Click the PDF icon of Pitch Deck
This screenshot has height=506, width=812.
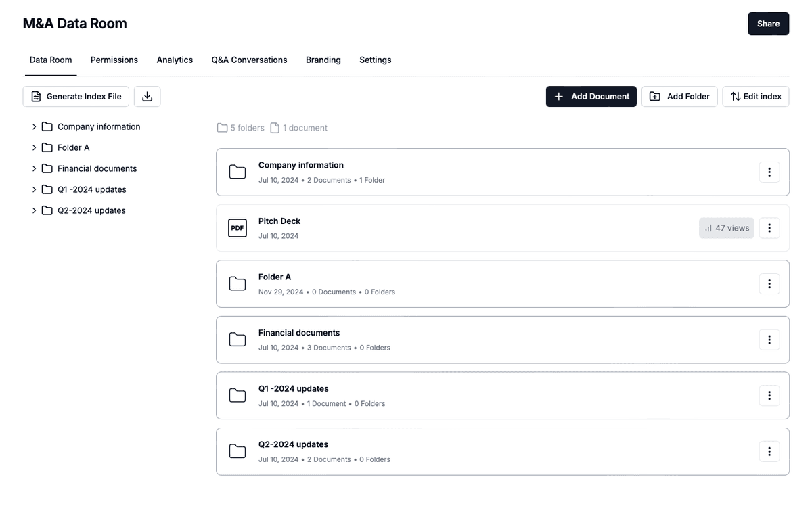coord(238,228)
